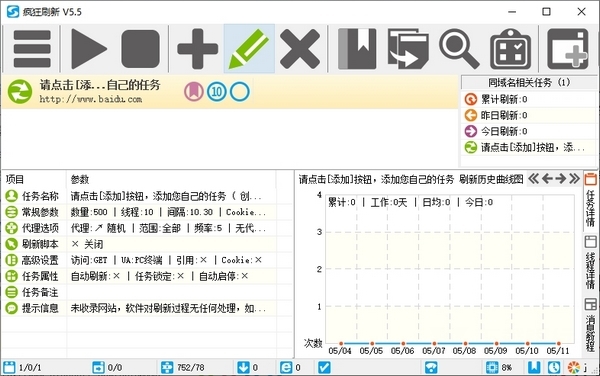Switch to the 线程详情 side tab
Image resolution: width=600 pixels, height=376 pixels.
590,262
